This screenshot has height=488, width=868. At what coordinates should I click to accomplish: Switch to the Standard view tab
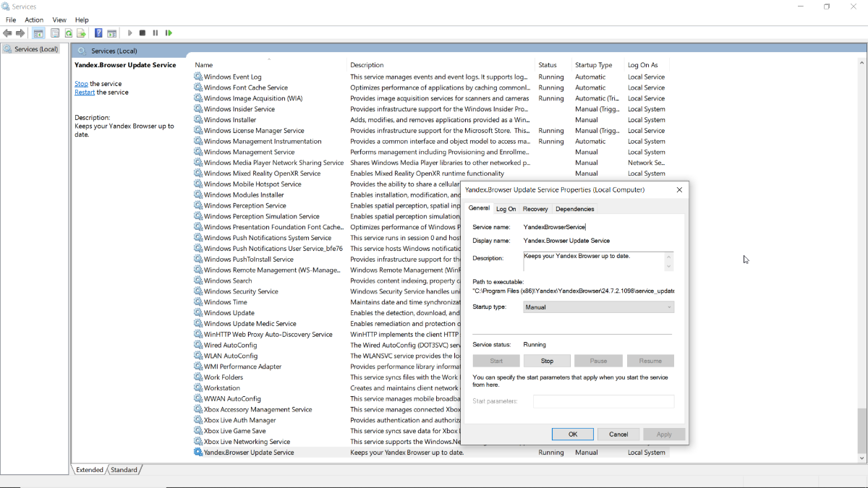click(124, 470)
